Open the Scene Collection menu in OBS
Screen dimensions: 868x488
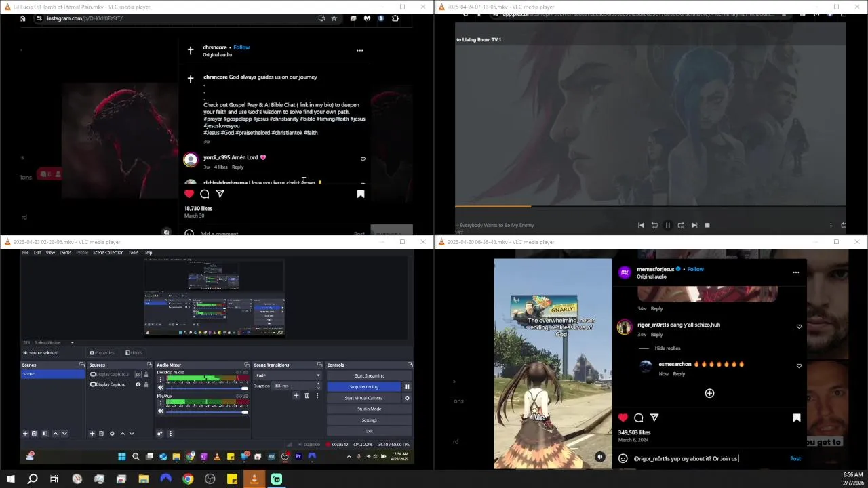(x=108, y=253)
